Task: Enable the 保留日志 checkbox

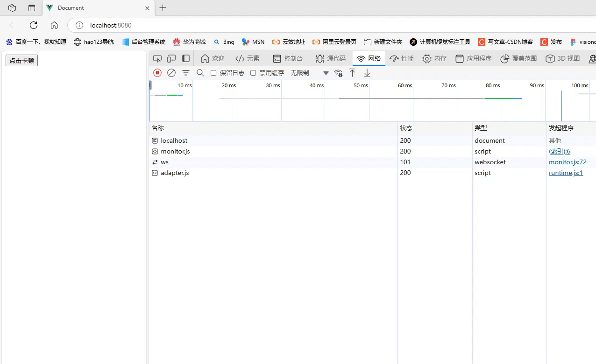Action: [x=213, y=73]
